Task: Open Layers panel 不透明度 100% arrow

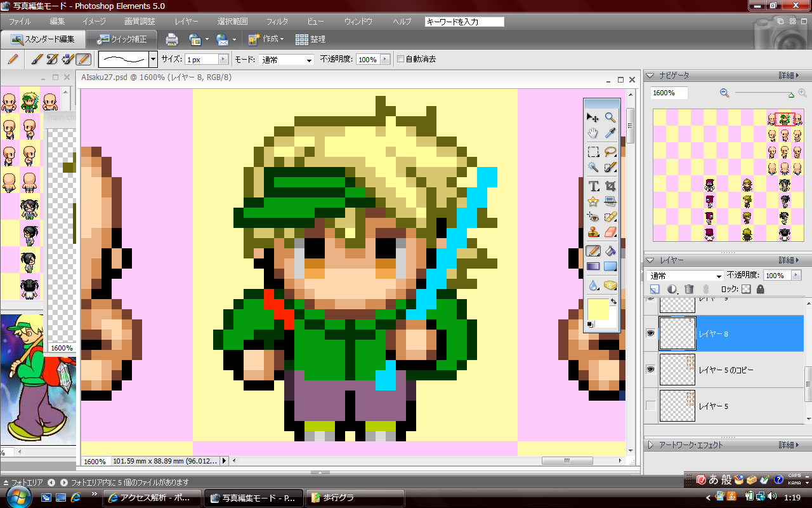Action: pos(796,276)
